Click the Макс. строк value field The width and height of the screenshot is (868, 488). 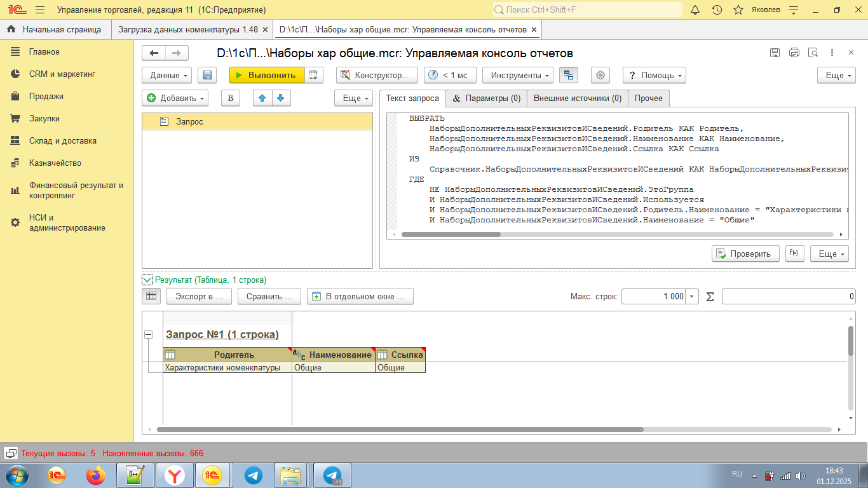(654, 297)
